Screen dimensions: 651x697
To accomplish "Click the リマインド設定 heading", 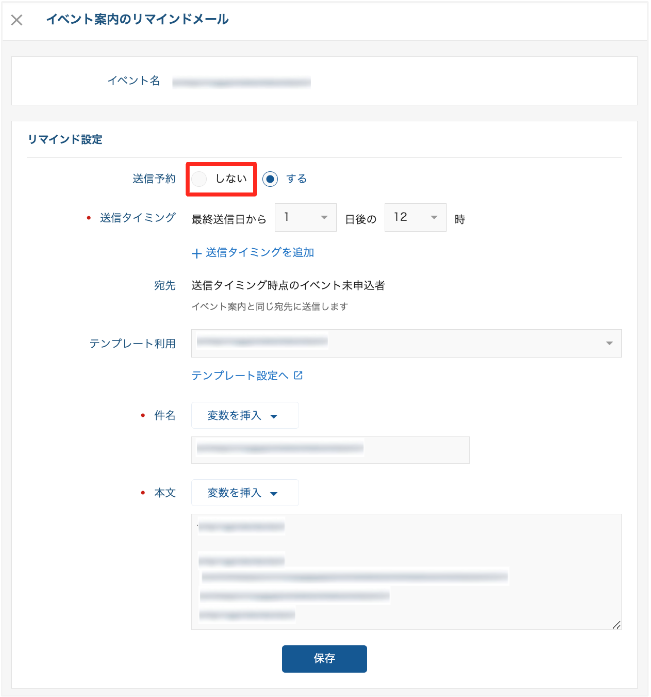I will (65, 140).
